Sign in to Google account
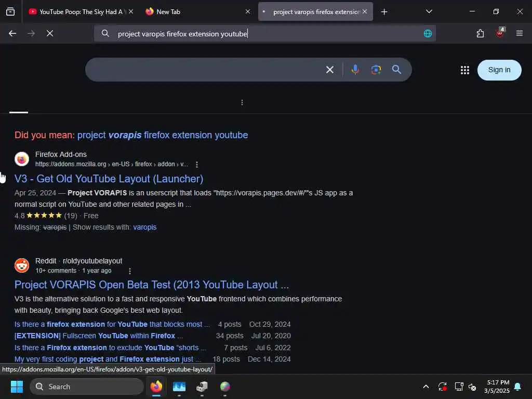 [499, 70]
